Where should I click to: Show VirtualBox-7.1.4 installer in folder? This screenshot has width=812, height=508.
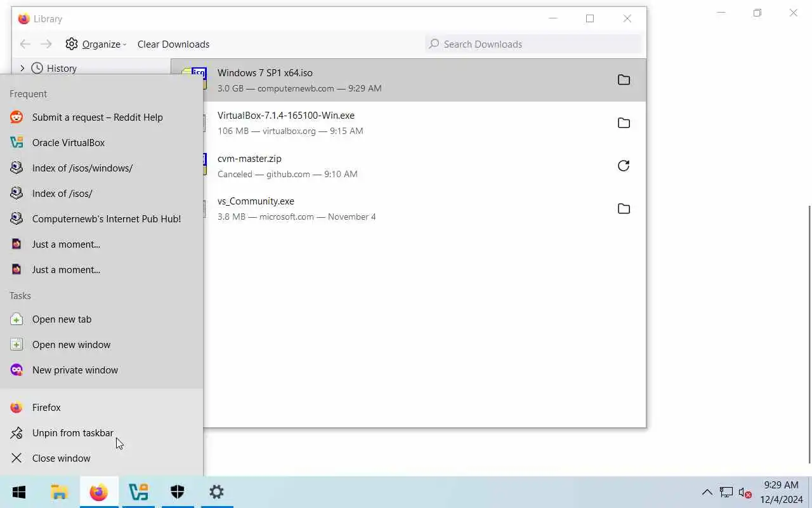click(x=624, y=123)
